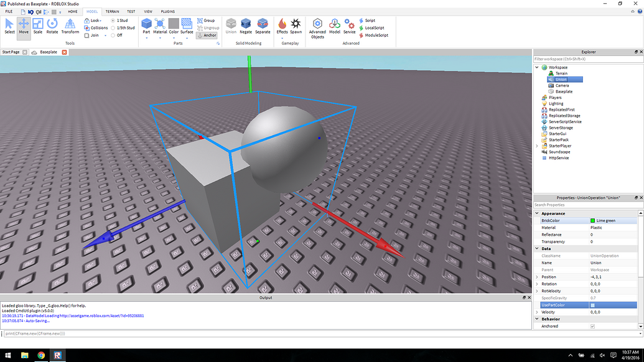Collapse the Data property section
This screenshot has height=362, width=644.
pyautogui.click(x=537, y=249)
